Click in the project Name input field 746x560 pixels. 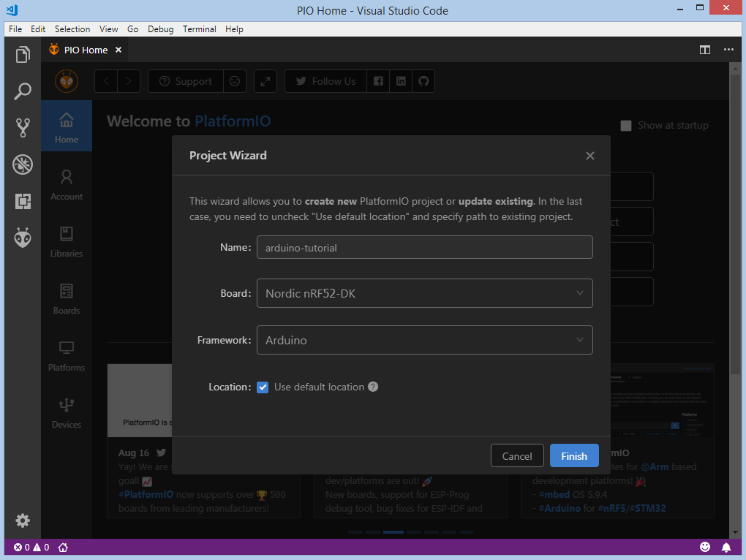(x=425, y=247)
